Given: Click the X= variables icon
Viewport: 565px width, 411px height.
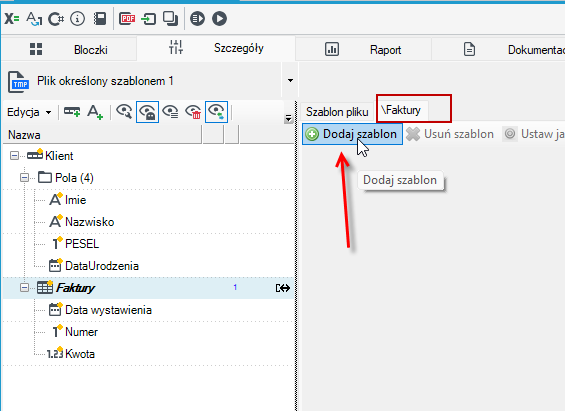Looking at the screenshot, I should [x=12, y=18].
